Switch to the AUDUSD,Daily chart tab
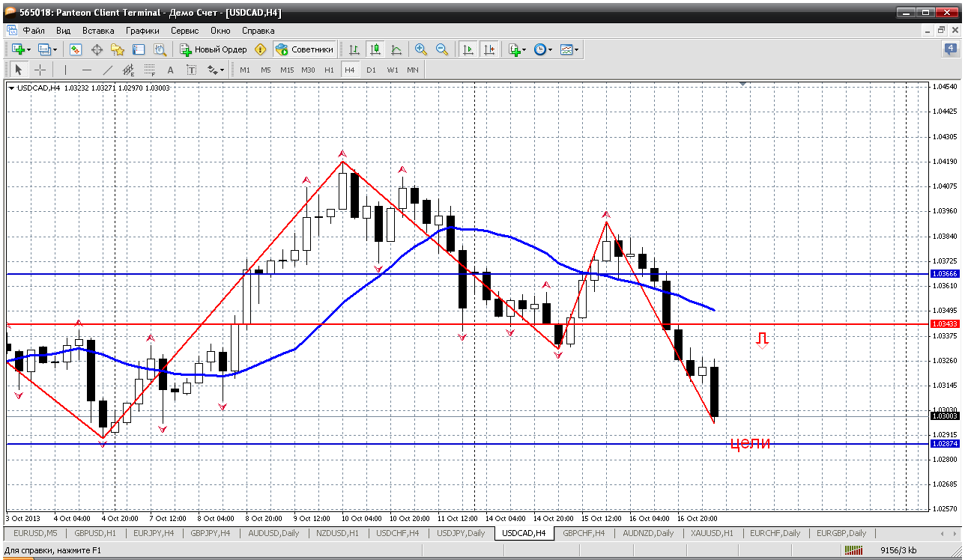This screenshot has width=965, height=560. click(275, 533)
